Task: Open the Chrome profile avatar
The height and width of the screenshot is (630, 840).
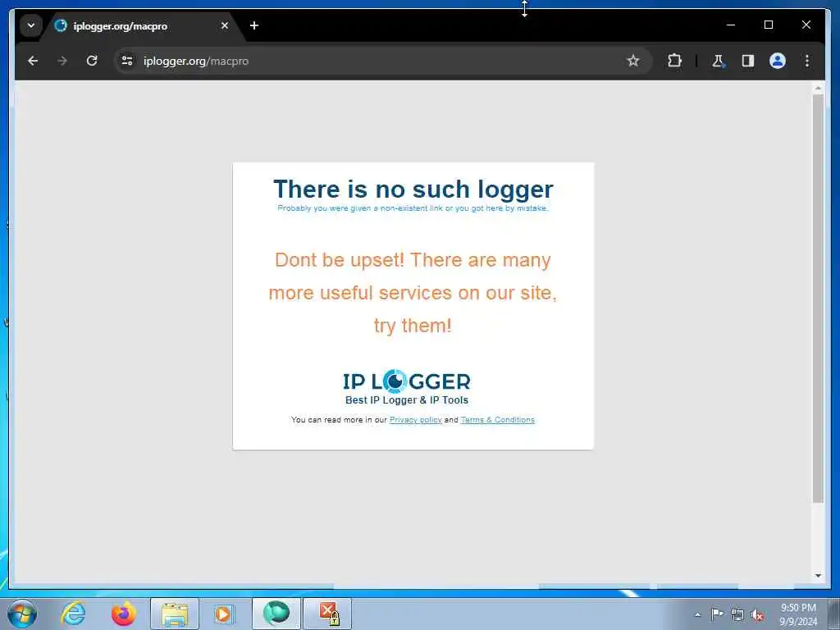Action: [778, 61]
